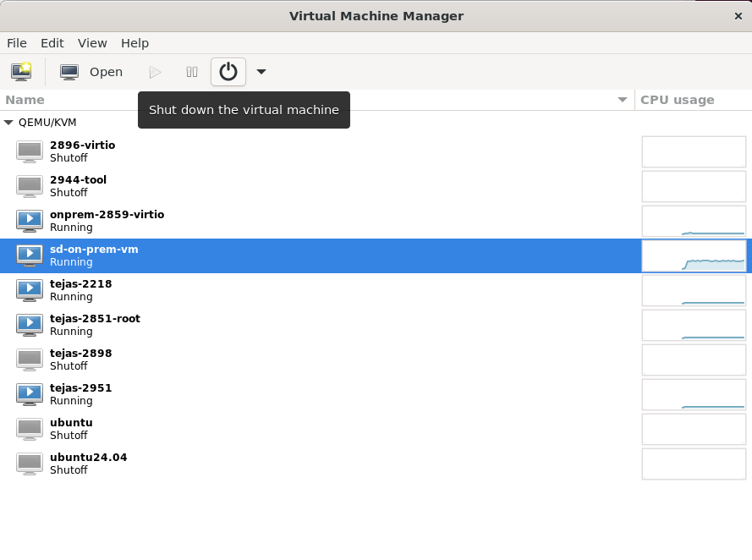The image size is (752, 560).
Task: Select the 2896-virtio monitor icon
Action: pyautogui.click(x=30, y=151)
